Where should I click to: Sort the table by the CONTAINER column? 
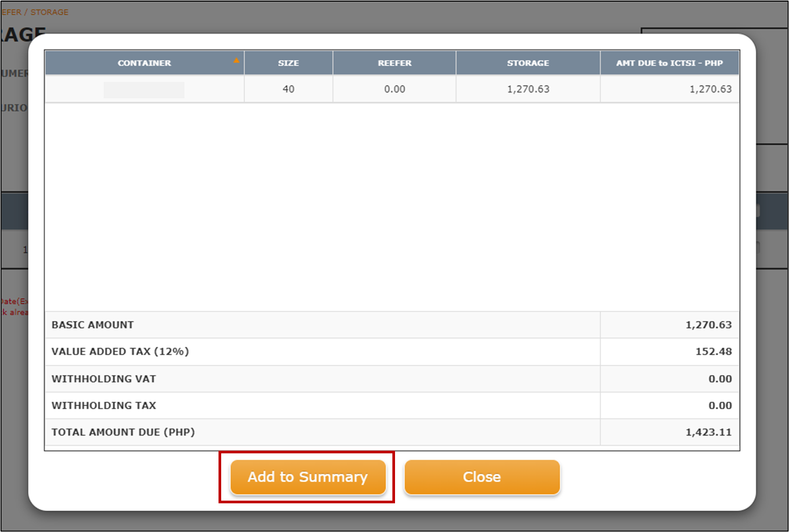tap(144, 62)
